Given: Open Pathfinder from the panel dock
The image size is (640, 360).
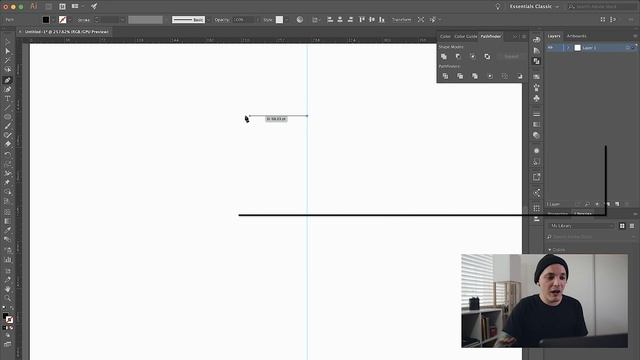Looking at the screenshot, I should (536, 61).
